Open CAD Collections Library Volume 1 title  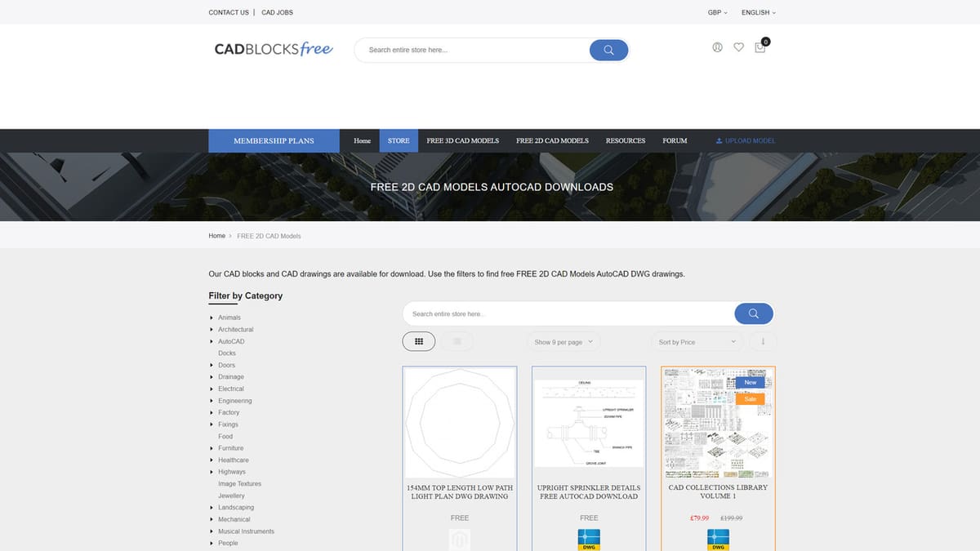click(x=718, y=492)
